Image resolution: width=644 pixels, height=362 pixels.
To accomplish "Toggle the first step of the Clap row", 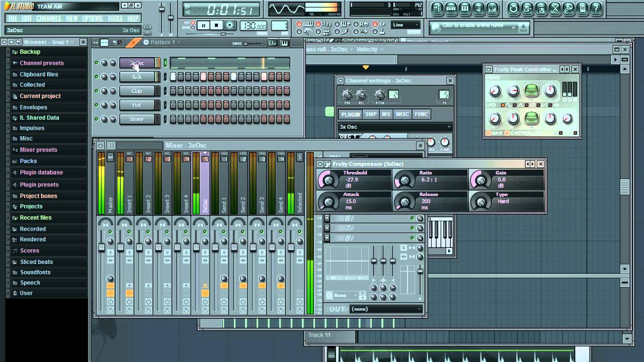I will pyautogui.click(x=173, y=91).
